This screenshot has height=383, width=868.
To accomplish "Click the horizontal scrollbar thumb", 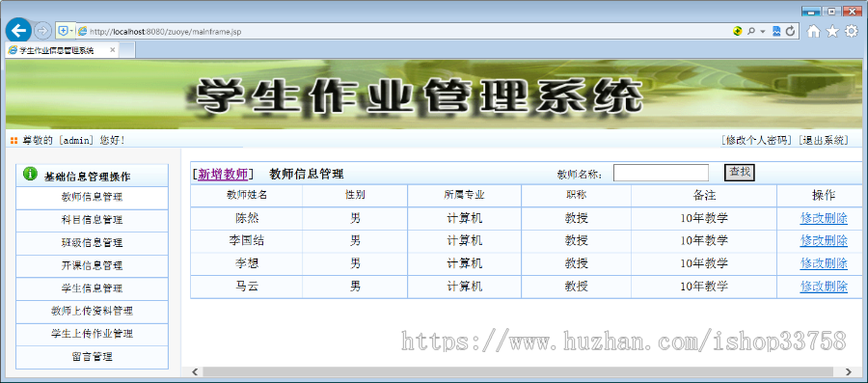I will pyautogui.click(x=518, y=372).
